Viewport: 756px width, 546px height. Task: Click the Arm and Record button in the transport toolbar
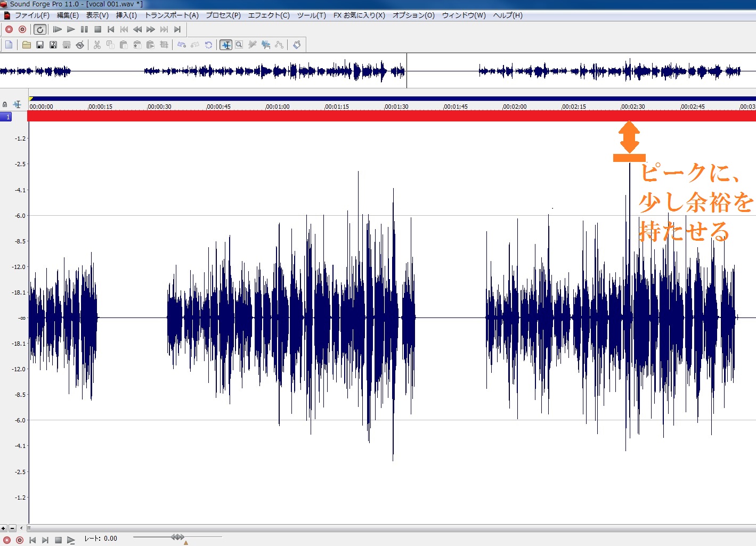[22, 29]
